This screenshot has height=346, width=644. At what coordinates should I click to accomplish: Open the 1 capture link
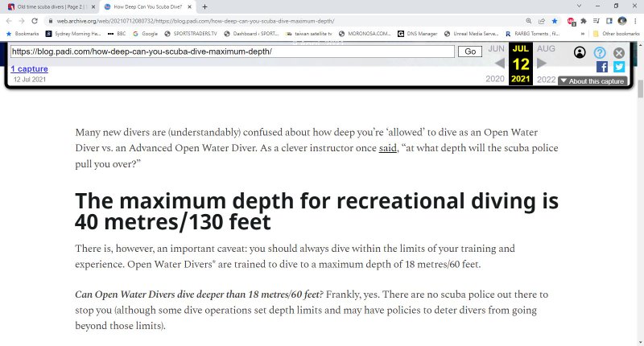(29, 69)
